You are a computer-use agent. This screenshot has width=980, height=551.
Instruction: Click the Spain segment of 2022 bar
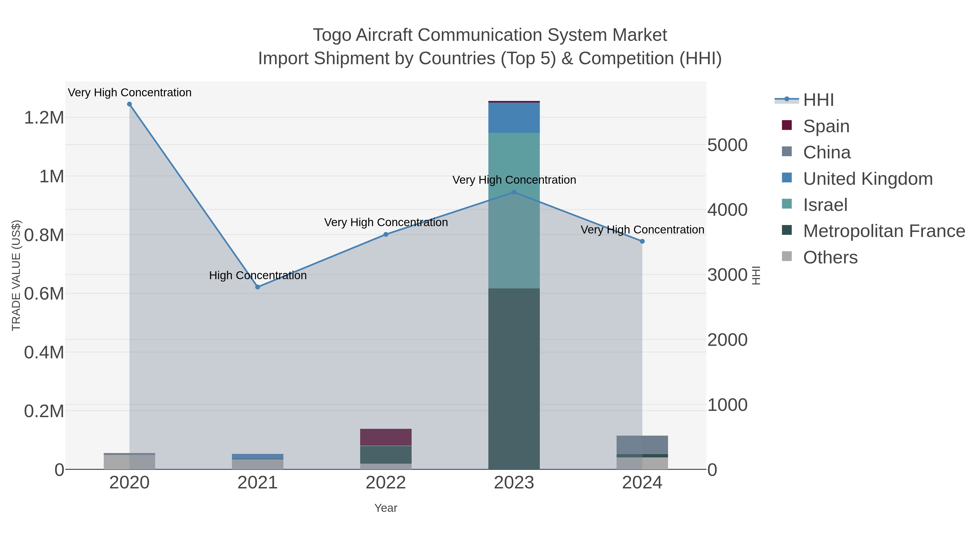pyautogui.click(x=386, y=437)
